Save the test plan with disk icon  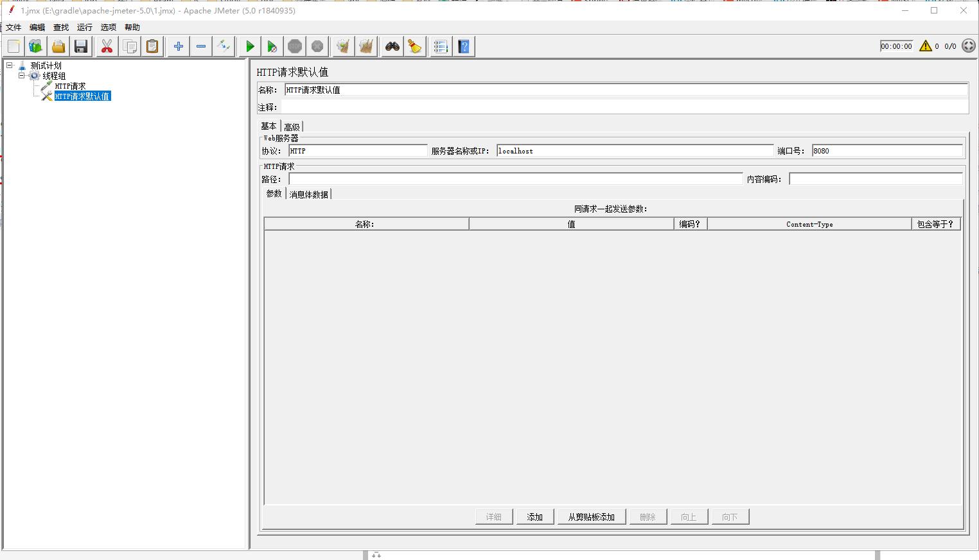click(x=81, y=46)
